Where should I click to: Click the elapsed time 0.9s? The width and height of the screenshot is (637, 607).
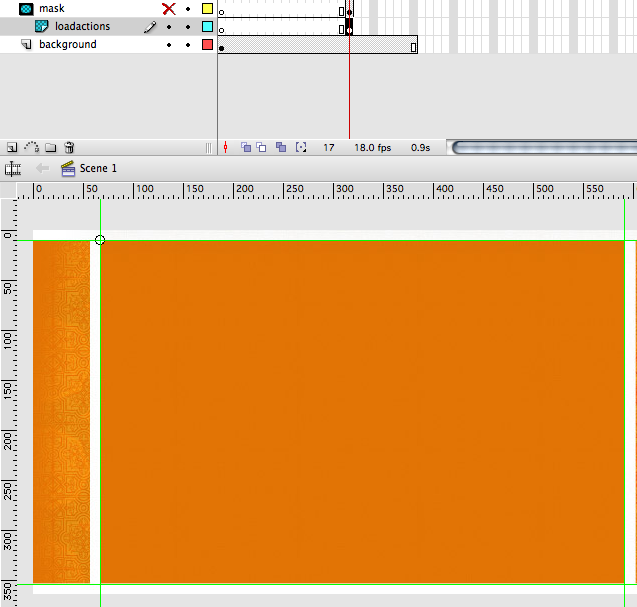[420, 147]
